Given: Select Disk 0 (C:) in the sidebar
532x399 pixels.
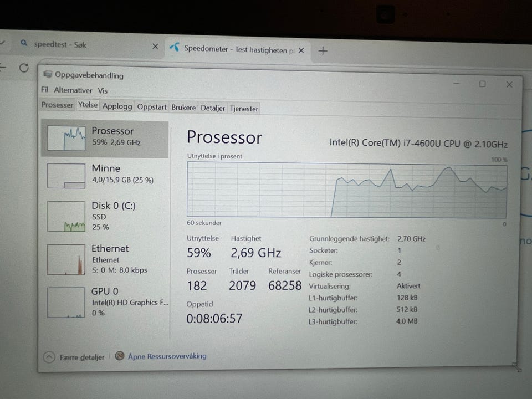Looking at the screenshot, I should click(x=105, y=216).
